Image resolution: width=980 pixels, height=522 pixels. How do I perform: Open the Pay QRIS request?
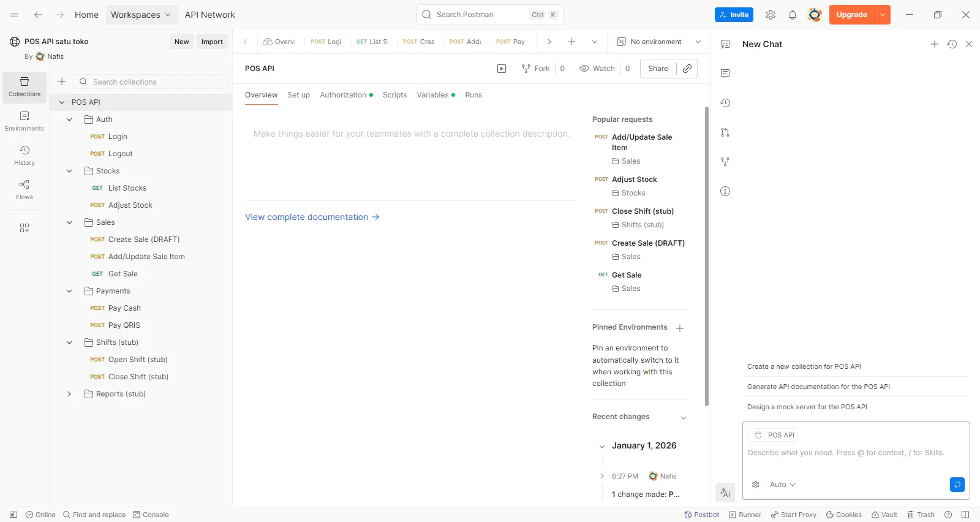click(124, 325)
